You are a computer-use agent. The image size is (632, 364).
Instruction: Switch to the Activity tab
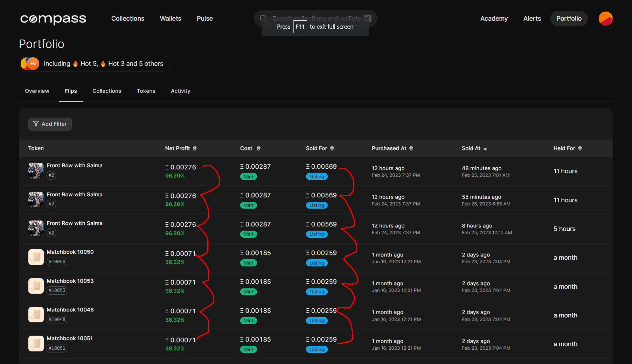click(180, 91)
